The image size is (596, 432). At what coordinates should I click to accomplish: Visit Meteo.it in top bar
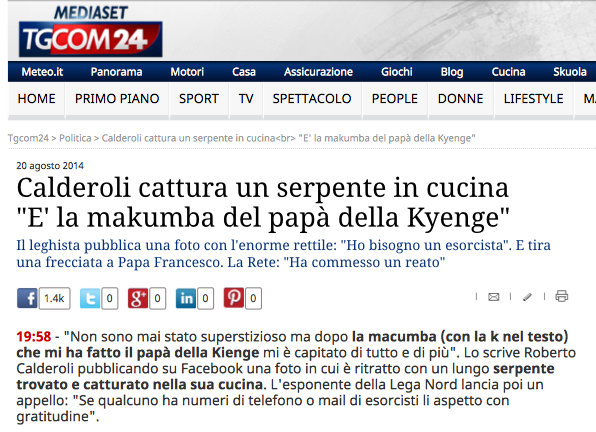coord(42,72)
